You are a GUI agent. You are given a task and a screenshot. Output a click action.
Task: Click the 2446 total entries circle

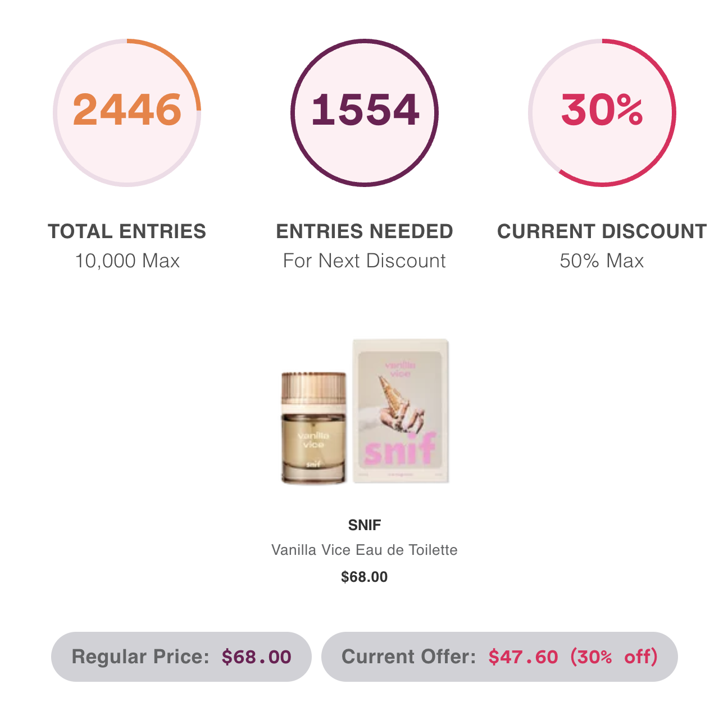127,112
